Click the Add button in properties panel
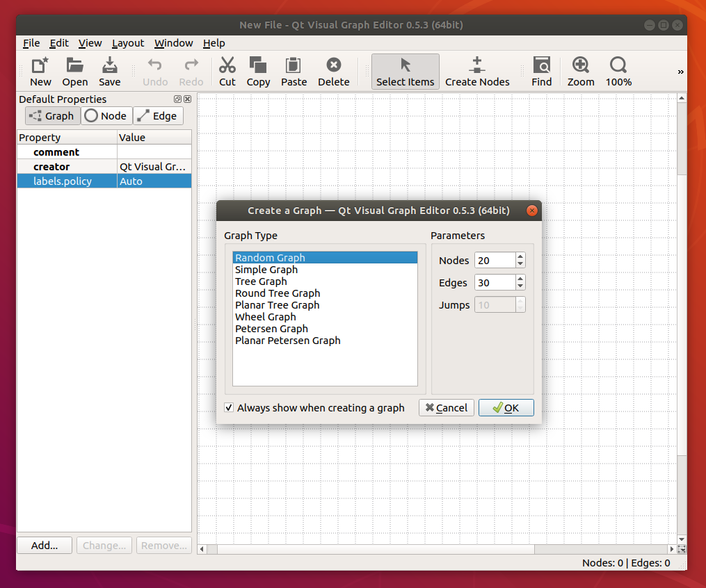 [x=44, y=545]
